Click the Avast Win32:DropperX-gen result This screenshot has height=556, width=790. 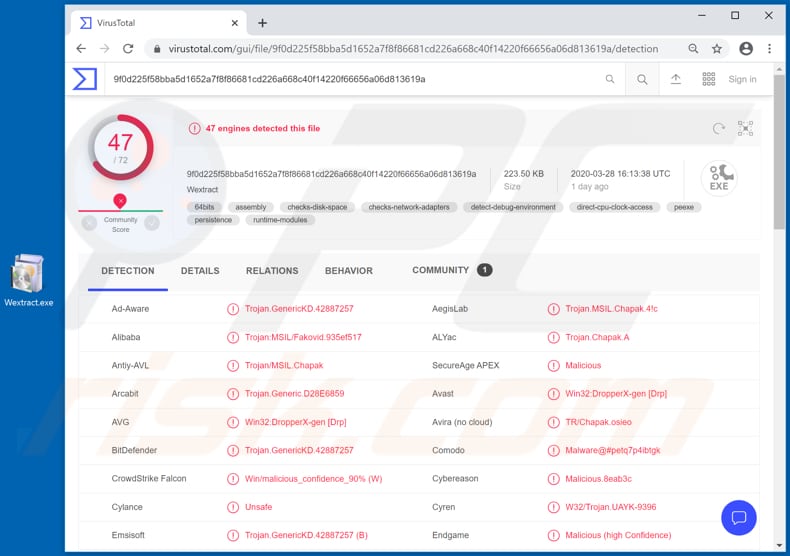616,393
